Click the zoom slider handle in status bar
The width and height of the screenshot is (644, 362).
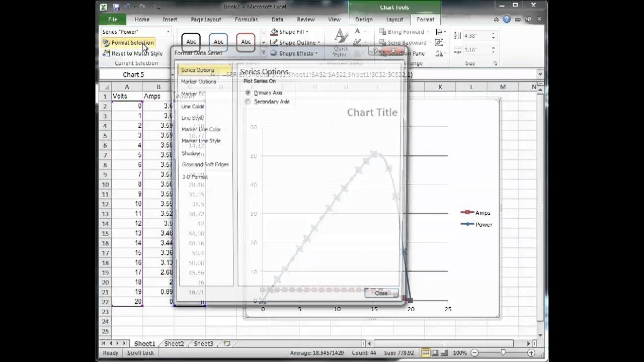(x=503, y=353)
